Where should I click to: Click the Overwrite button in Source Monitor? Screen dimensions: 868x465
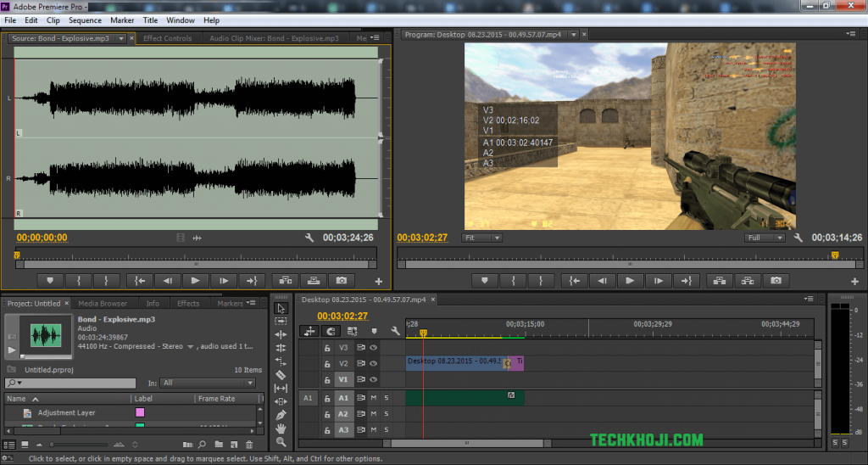tap(314, 281)
